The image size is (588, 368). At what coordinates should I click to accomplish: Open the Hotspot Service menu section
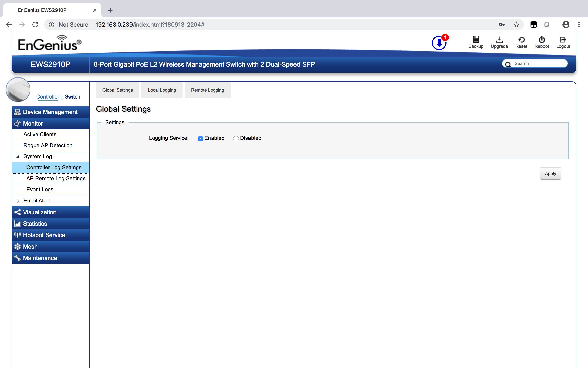[x=51, y=235]
